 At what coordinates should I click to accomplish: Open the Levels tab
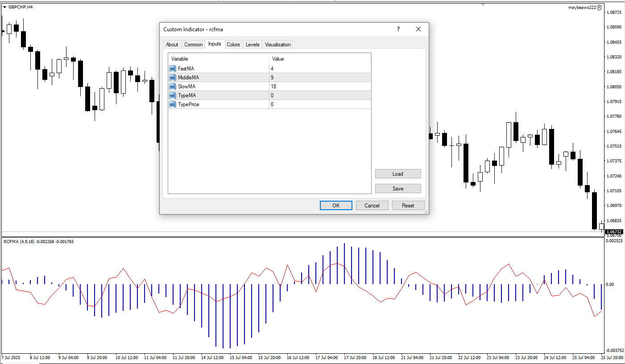[x=252, y=45]
